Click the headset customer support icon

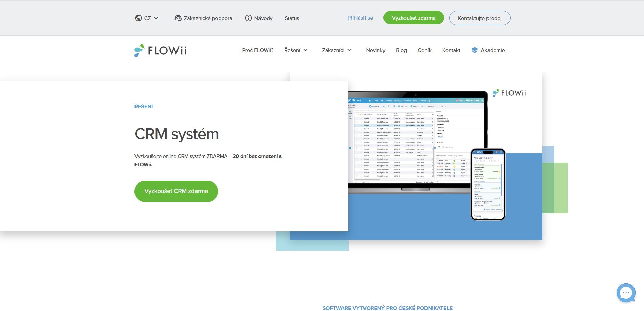[x=178, y=18]
